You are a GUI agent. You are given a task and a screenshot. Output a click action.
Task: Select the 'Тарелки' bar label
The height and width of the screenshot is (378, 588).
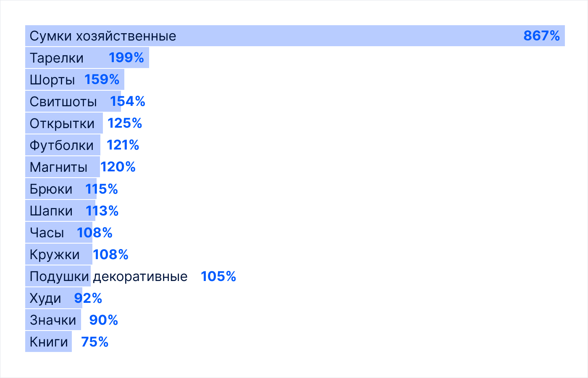click(57, 58)
